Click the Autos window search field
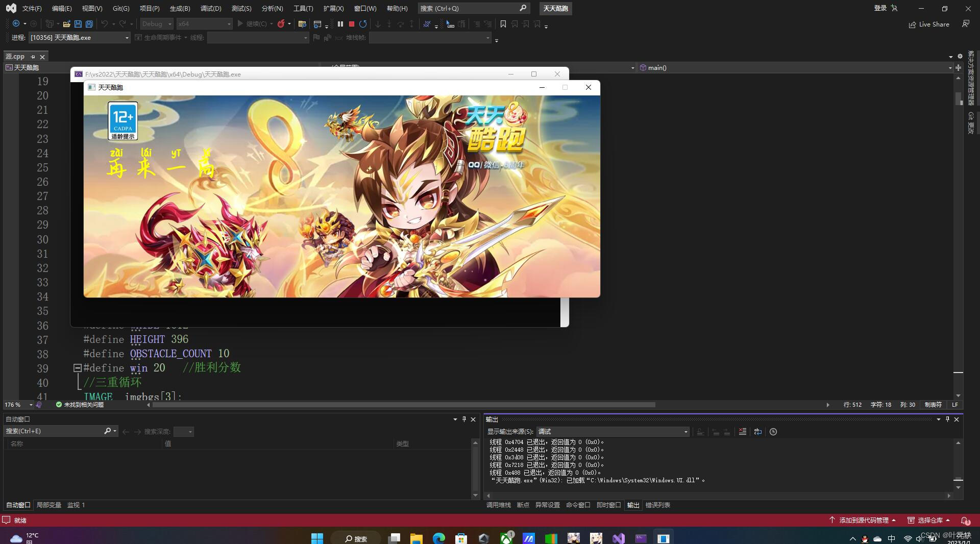The width and height of the screenshot is (980, 544). pyautogui.click(x=60, y=432)
